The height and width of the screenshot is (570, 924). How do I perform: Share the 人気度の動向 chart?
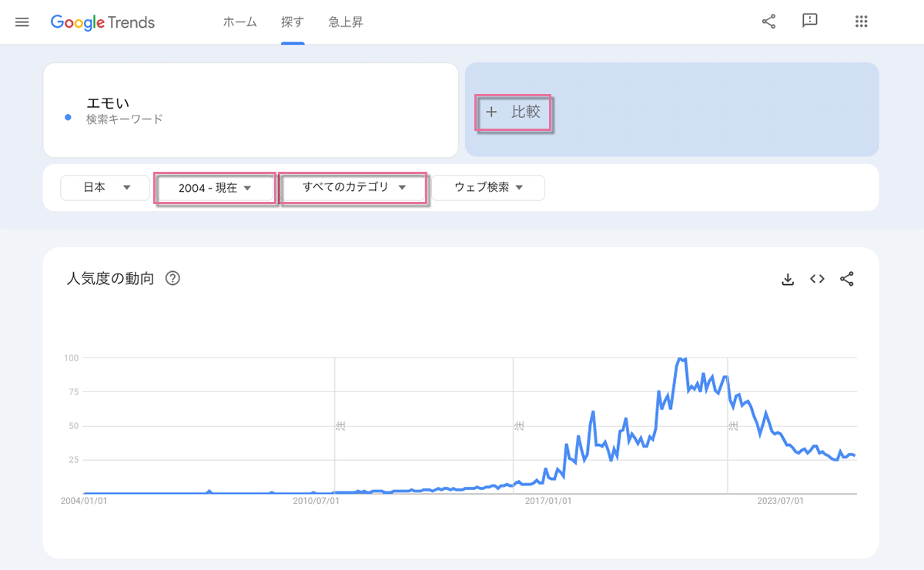click(x=847, y=279)
